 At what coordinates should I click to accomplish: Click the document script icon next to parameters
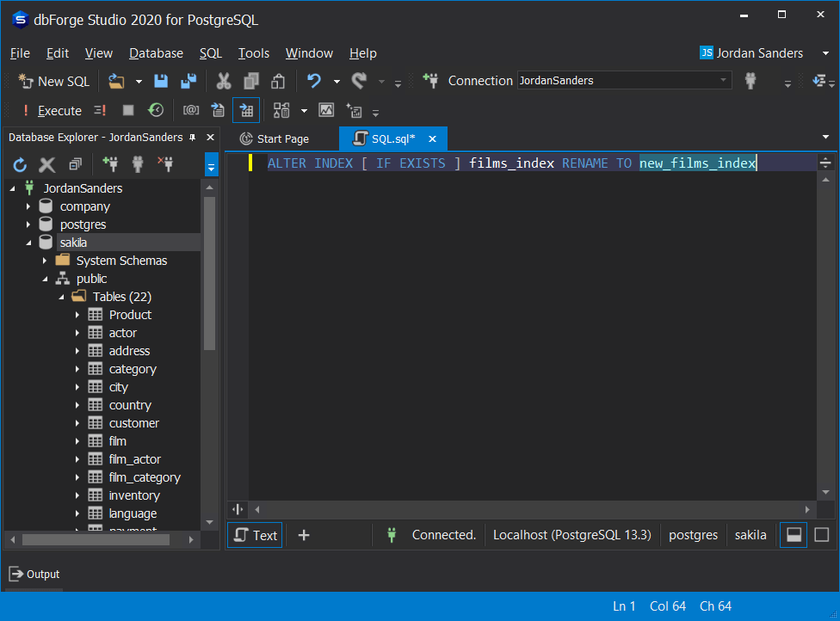218,110
